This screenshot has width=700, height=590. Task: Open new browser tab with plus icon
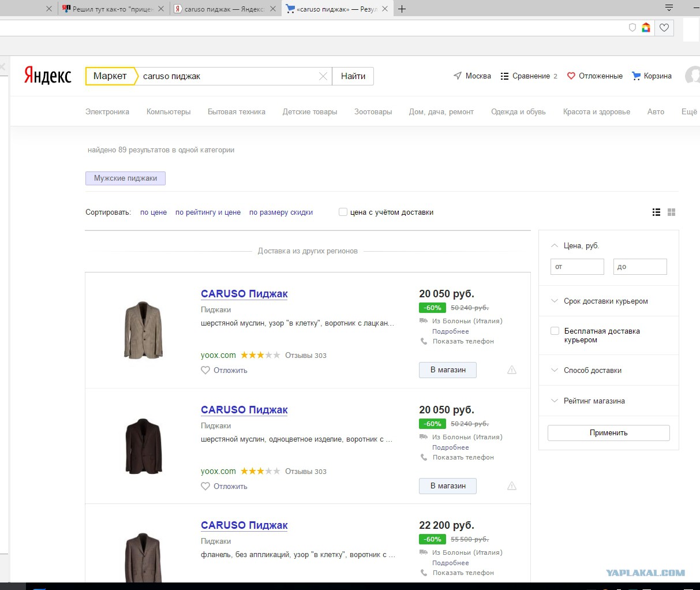[x=402, y=9]
